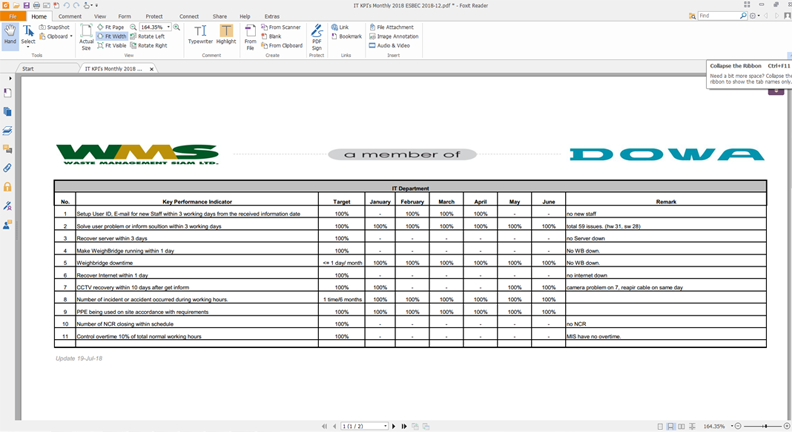Toggle single page display mode in status bar
Screen dimensions: 792x432
[x=660, y=426]
